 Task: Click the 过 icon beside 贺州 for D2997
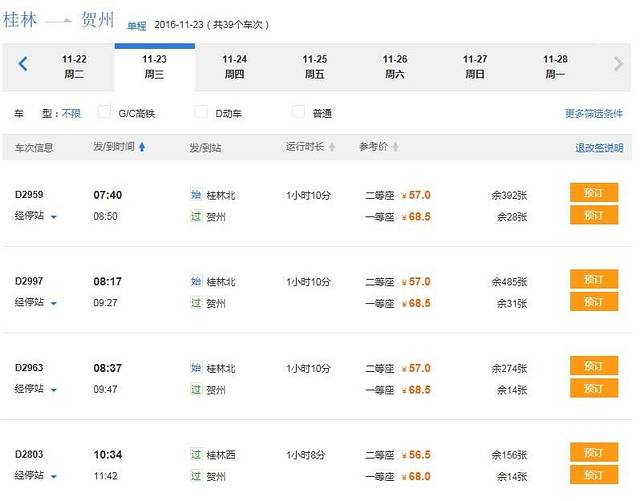point(196,303)
